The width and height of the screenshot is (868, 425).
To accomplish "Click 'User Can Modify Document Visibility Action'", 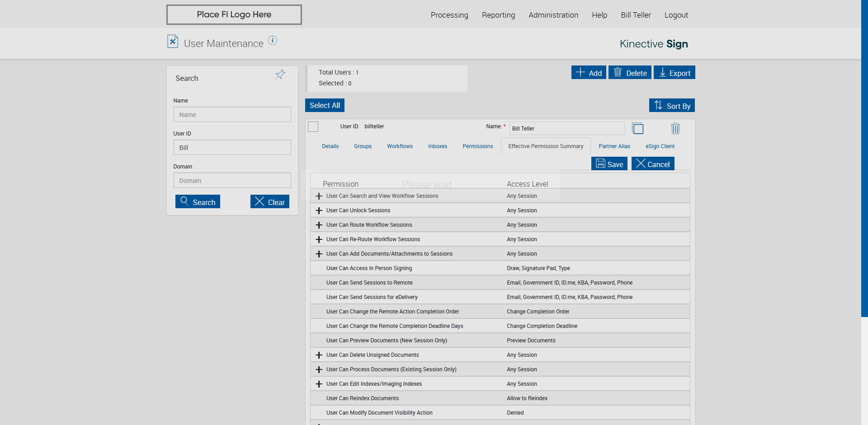I will (379, 413).
